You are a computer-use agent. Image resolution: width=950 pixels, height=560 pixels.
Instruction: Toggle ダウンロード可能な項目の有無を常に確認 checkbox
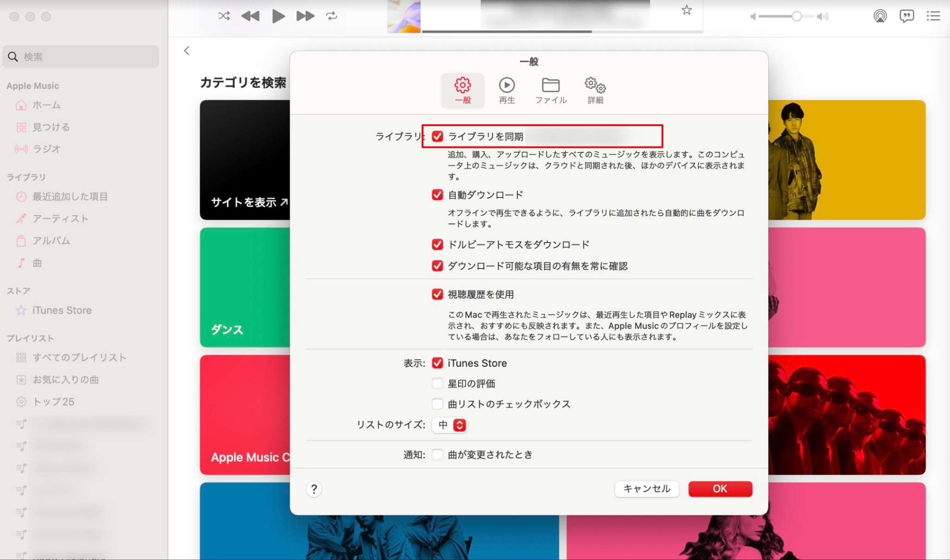(x=437, y=266)
